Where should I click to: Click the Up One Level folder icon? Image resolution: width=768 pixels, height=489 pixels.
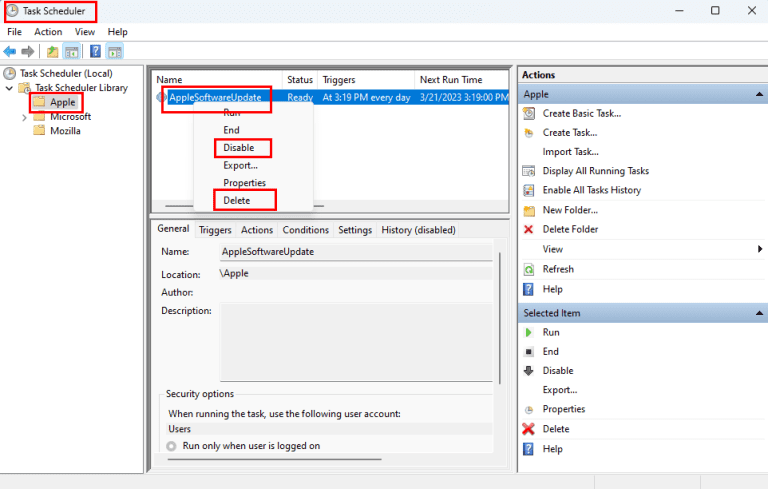[x=52, y=51]
